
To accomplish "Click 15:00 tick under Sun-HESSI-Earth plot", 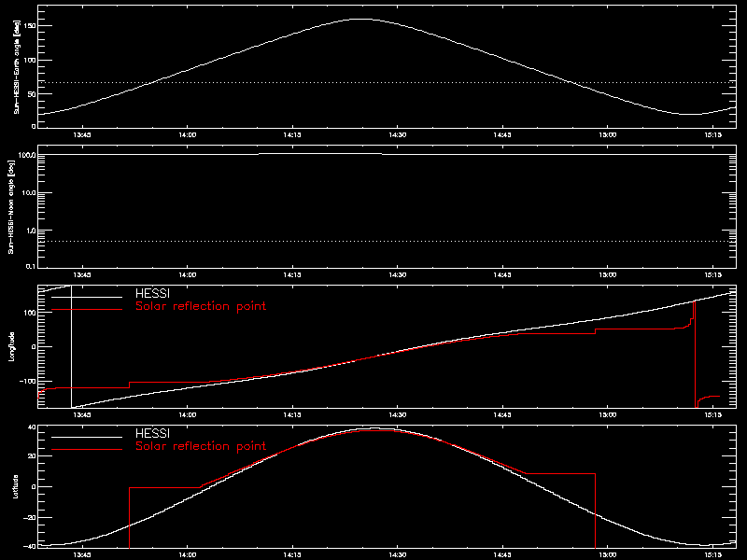I will click(x=608, y=135).
